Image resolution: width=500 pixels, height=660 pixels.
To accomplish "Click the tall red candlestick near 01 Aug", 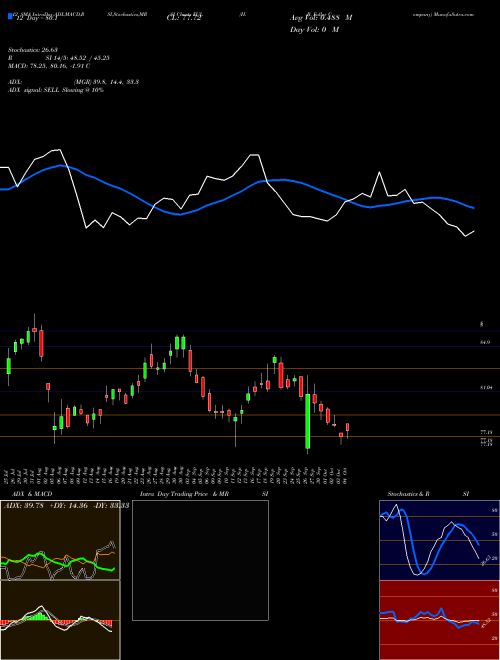I will tap(41, 343).
